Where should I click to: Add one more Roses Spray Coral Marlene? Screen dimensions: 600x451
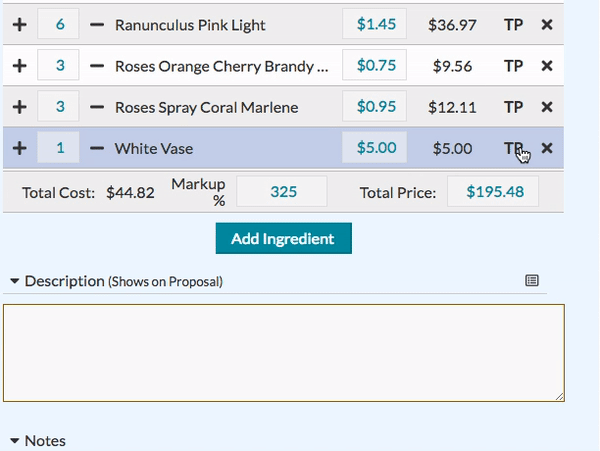pos(20,107)
